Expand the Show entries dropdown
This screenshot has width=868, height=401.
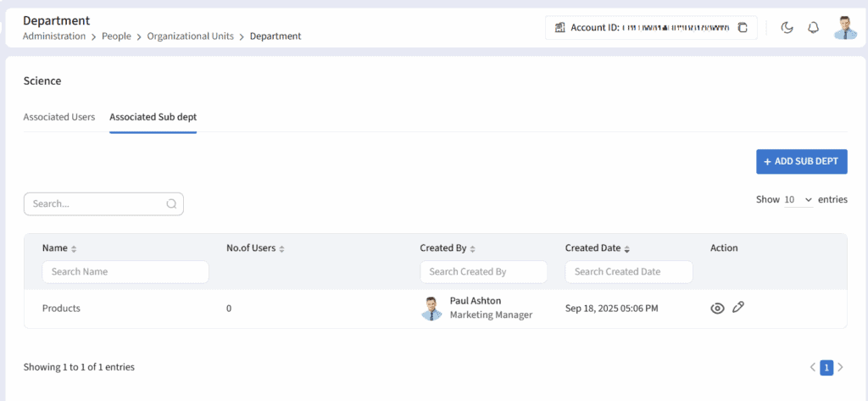798,200
